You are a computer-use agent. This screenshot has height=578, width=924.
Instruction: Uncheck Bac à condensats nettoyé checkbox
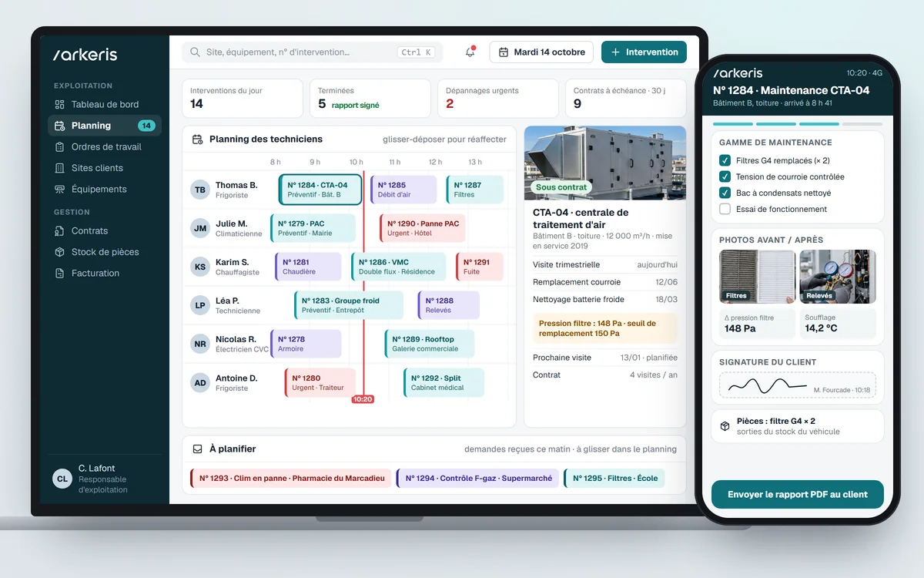point(725,193)
